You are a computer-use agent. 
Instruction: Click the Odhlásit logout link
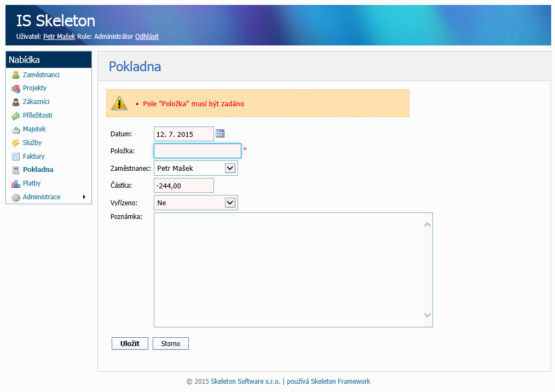pos(147,37)
